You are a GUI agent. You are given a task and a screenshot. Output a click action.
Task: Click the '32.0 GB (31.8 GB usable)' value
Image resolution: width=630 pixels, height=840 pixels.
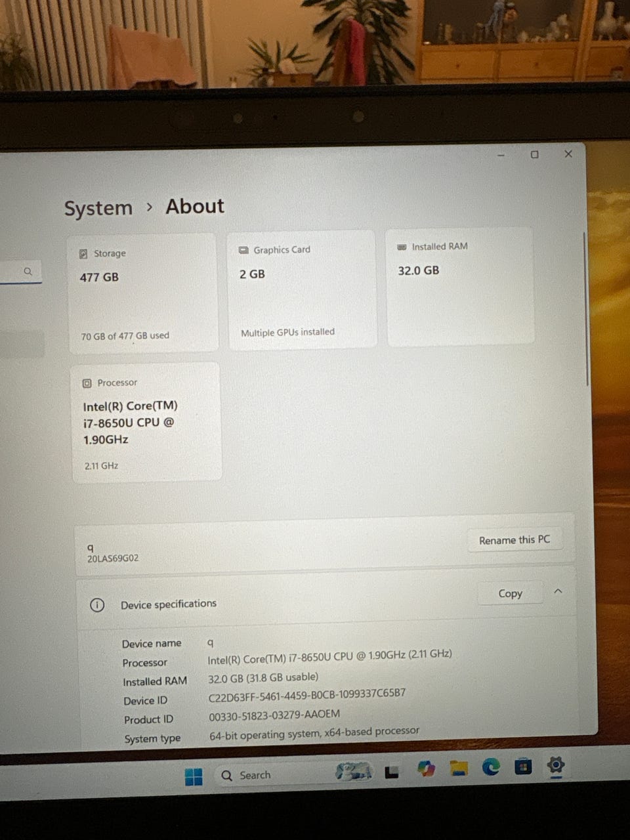[263, 677]
